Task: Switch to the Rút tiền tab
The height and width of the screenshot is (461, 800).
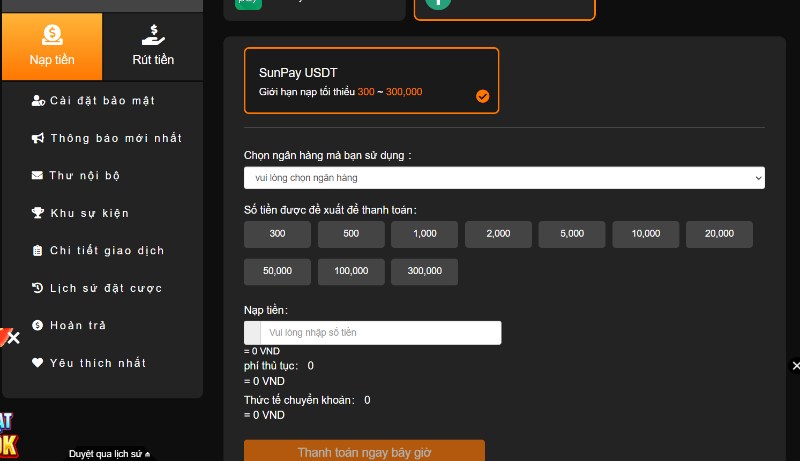Action: pyautogui.click(x=153, y=47)
